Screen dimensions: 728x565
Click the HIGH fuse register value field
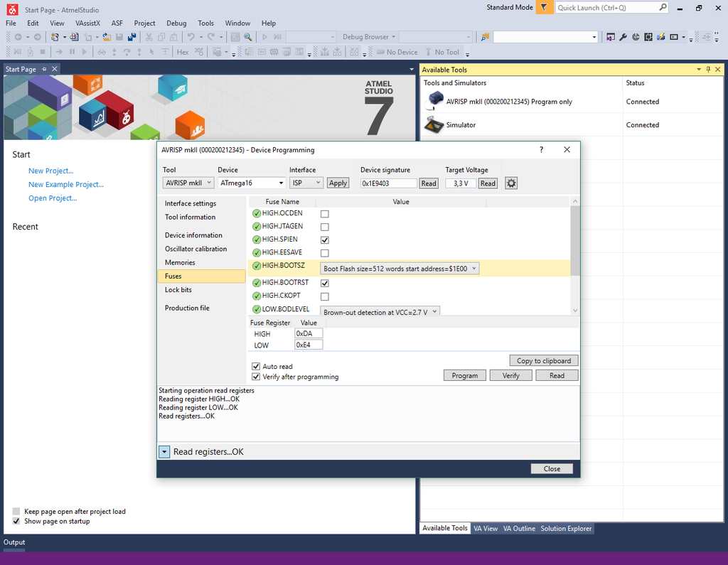[309, 334]
